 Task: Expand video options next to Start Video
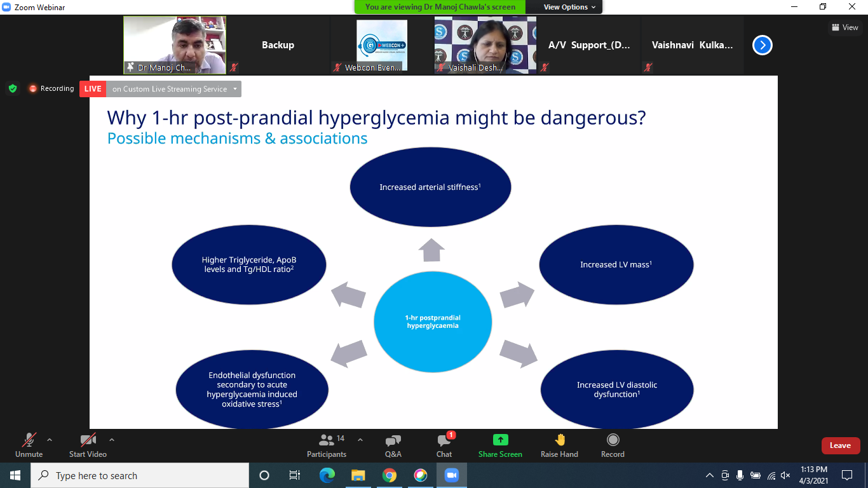coord(112,440)
